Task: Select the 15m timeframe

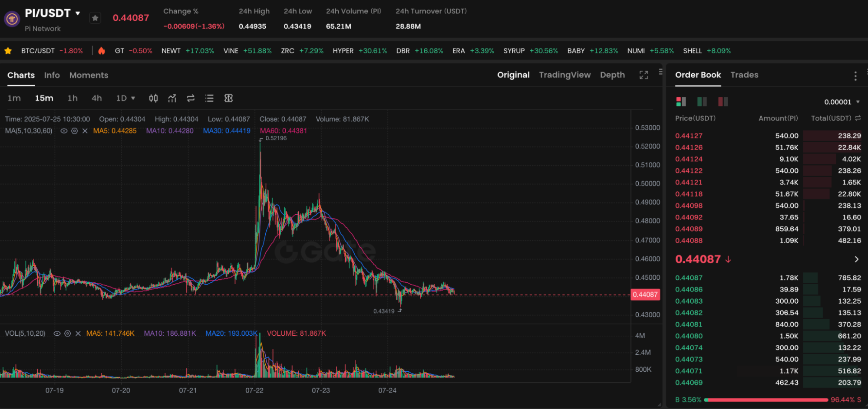Action: [44, 98]
